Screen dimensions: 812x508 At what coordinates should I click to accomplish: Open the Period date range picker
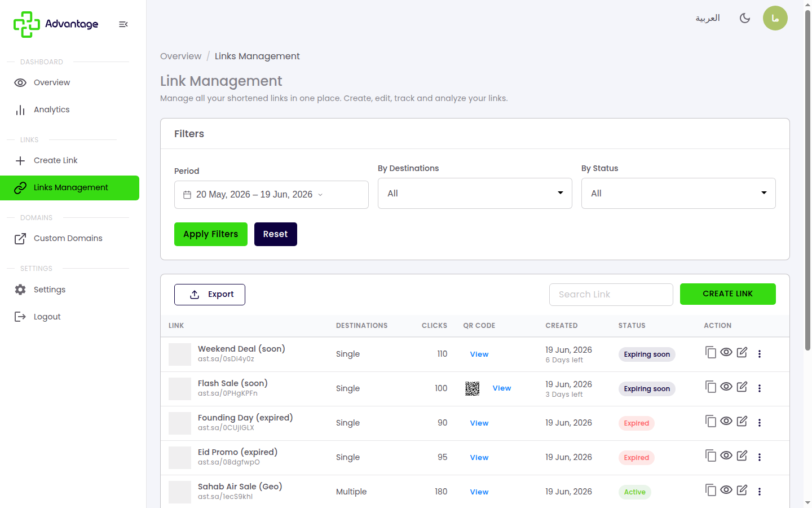(x=271, y=195)
